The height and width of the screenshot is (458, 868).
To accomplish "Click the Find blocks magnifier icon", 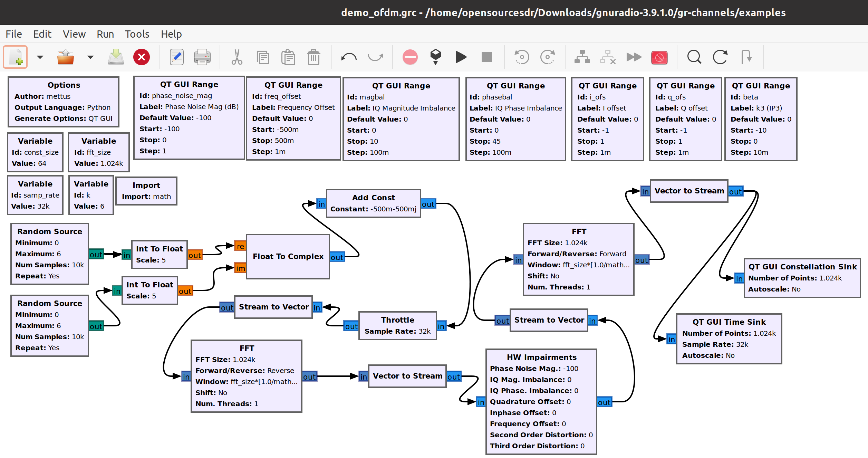I will pyautogui.click(x=694, y=57).
